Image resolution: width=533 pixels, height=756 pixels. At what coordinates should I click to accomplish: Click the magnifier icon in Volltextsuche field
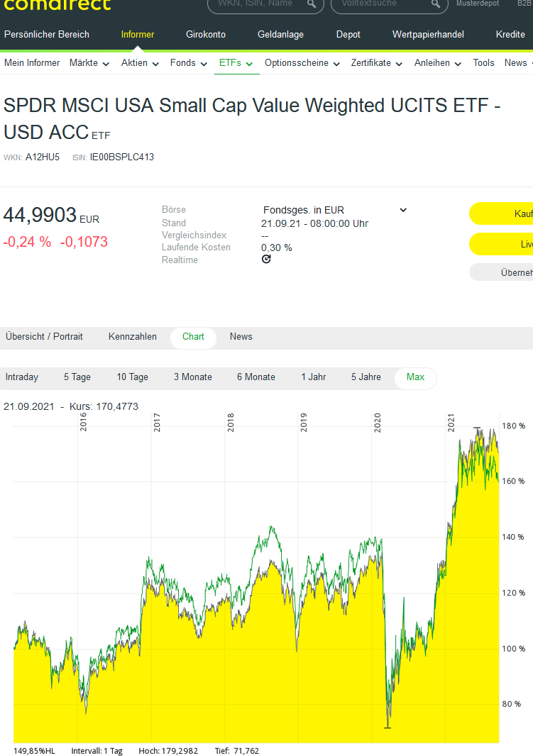click(x=436, y=4)
